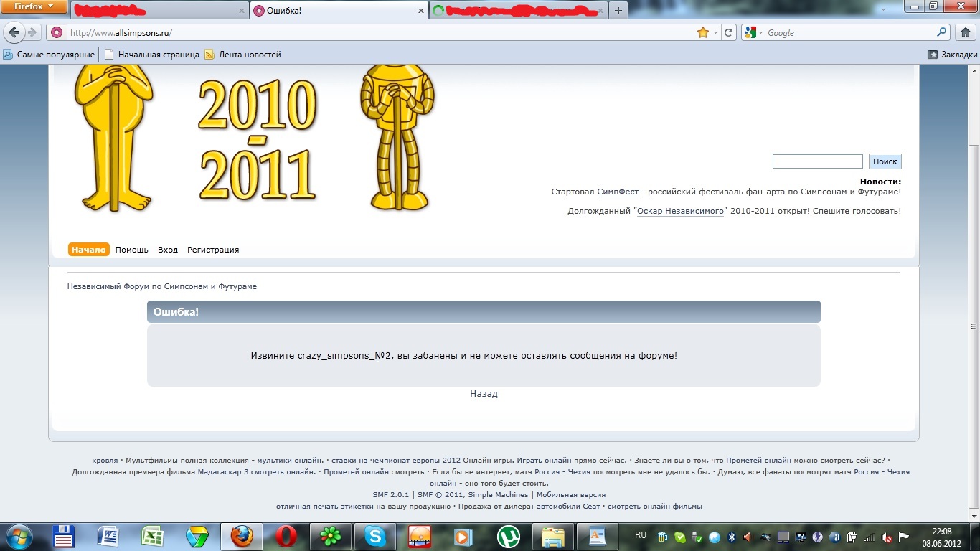Open the Лента новостей feed bookmark

(x=242, y=55)
